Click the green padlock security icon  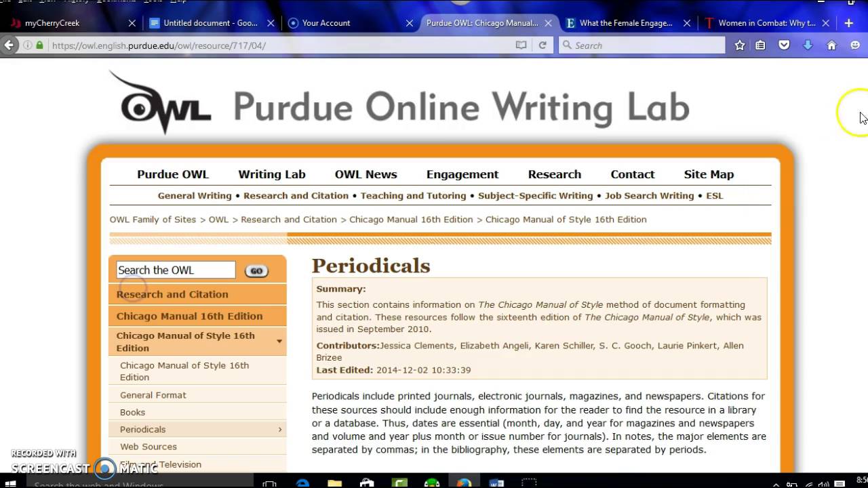[x=40, y=45]
